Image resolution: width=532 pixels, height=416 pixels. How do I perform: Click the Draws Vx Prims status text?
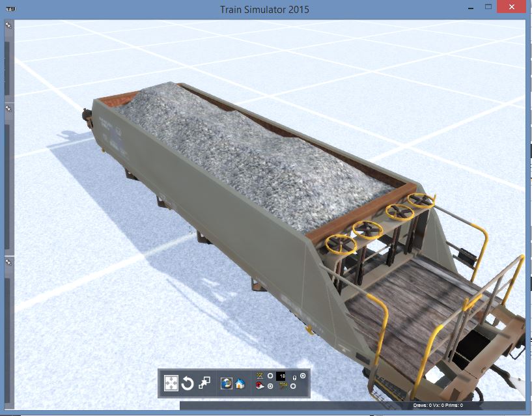(438, 405)
